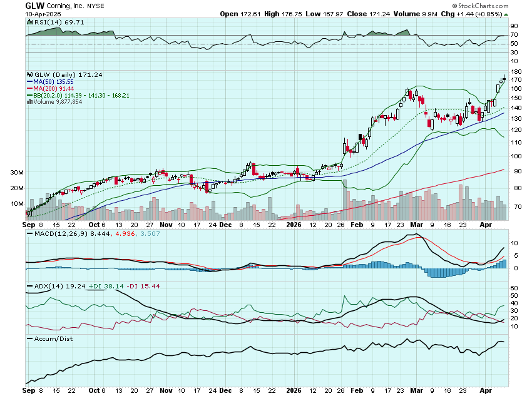Click the Volume 9,877,854 legend entry

point(58,102)
